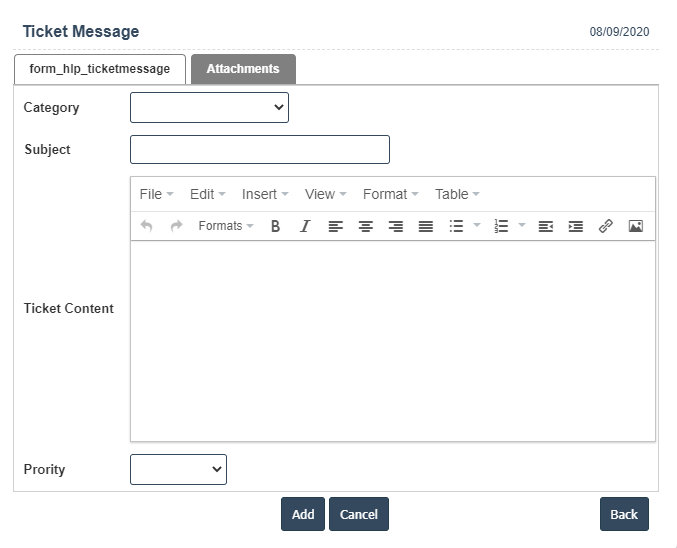
Task: Insert a hyperlink with link icon
Action: pos(605,226)
